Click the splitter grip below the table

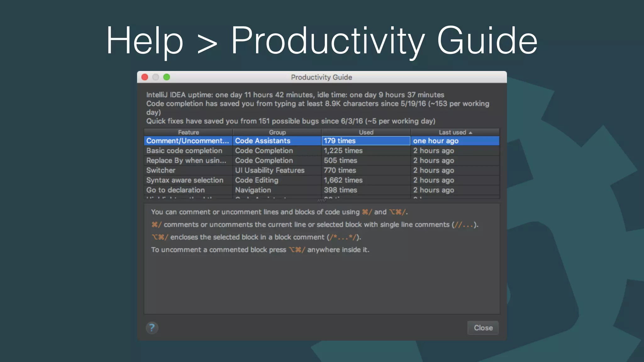(x=322, y=200)
